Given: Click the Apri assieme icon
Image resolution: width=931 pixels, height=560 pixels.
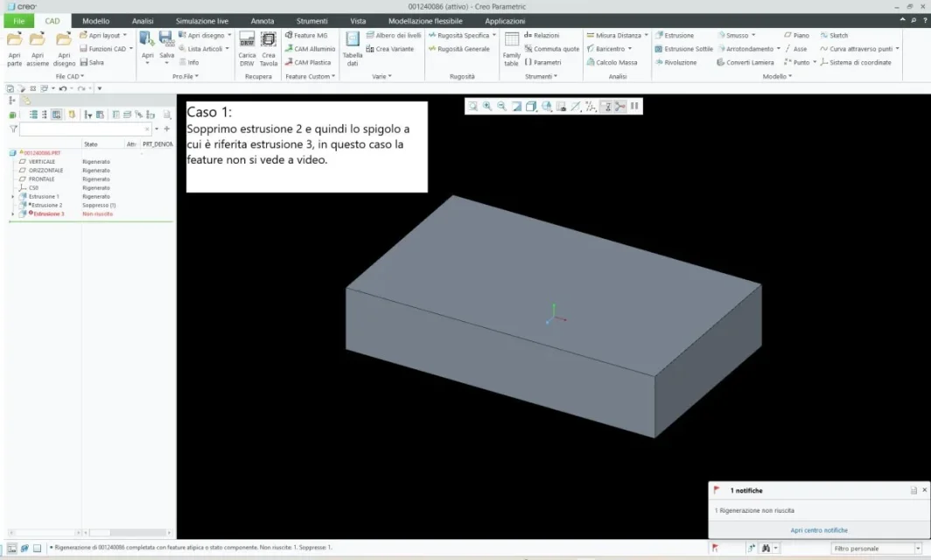Looking at the screenshot, I should [38, 47].
